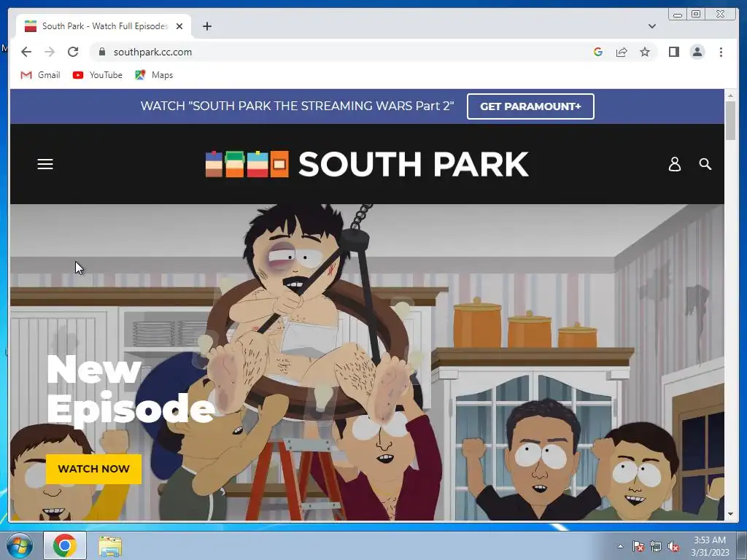Viewport: 747px width, 560px height.
Task: Go forward in browser history
Action: tap(50, 52)
